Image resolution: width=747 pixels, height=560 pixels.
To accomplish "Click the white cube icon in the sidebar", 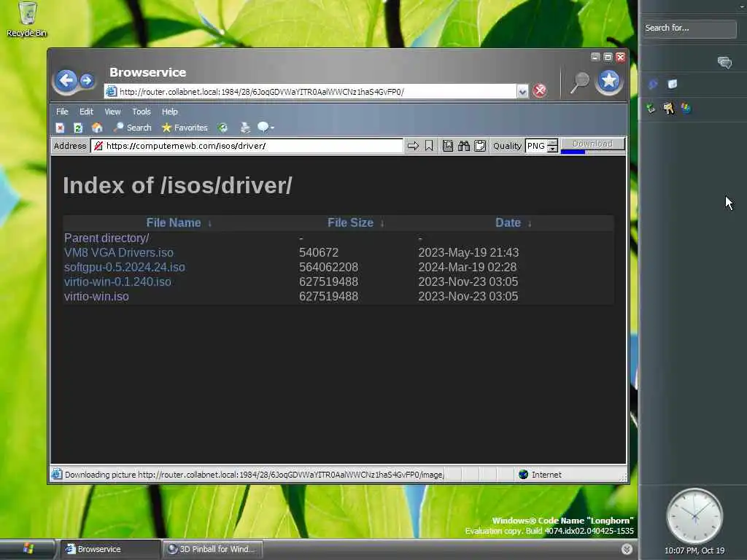I will click(x=672, y=85).
